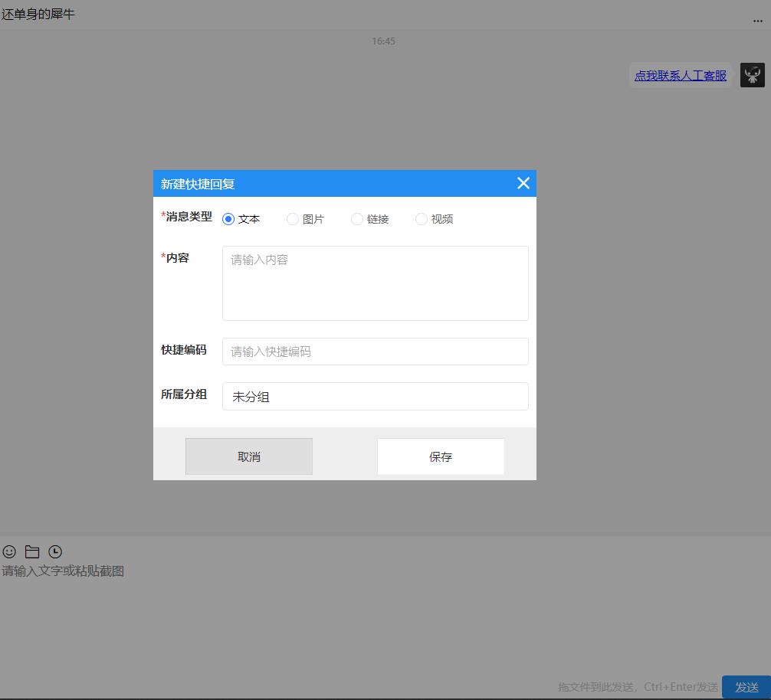Open the 所属分组 group dropdown
771x700 pixels.
pyautogui.click(x=375, y=396)
